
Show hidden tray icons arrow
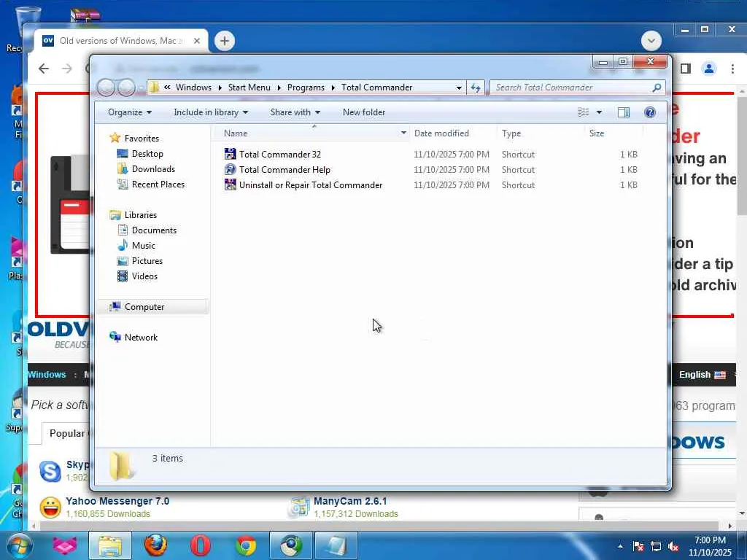pyautogui.click(x=620, y=547)
